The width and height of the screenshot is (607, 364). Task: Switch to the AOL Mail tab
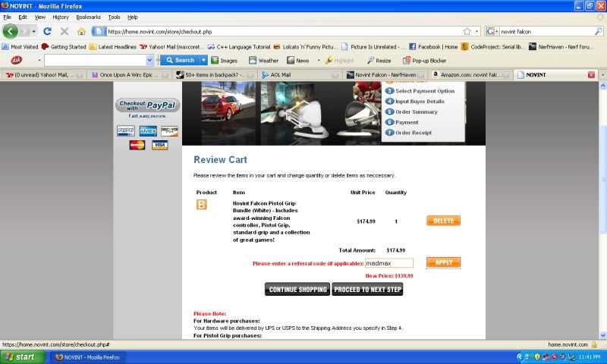tap(300, 74)
